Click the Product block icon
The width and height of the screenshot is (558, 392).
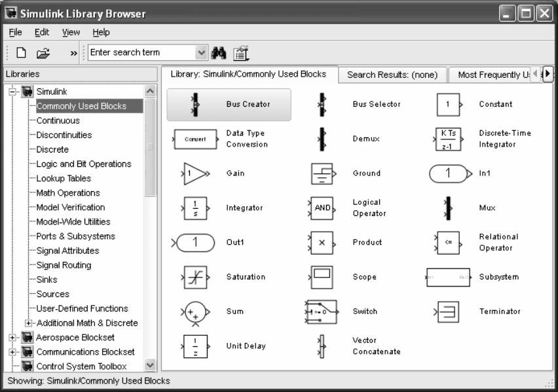click(322, 243)
